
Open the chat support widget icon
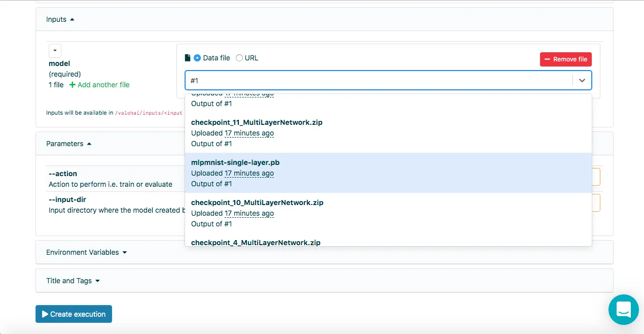point(623,310)
